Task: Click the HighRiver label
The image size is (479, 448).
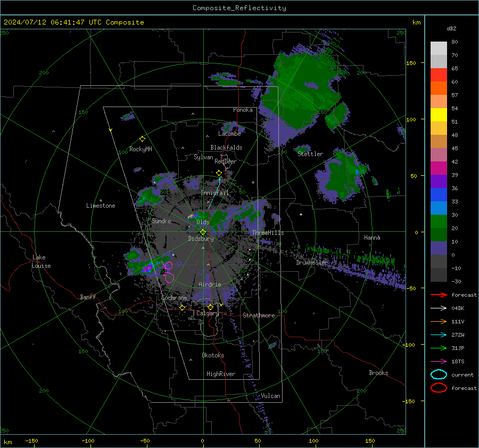Action: pos(221,374)
